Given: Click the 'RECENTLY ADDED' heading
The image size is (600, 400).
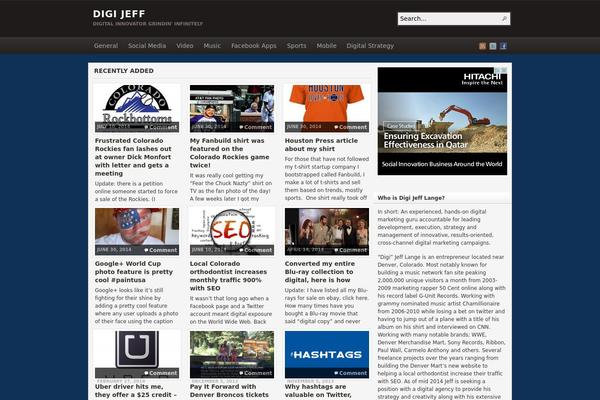Looking at the screenshot, I should (124, 71).
